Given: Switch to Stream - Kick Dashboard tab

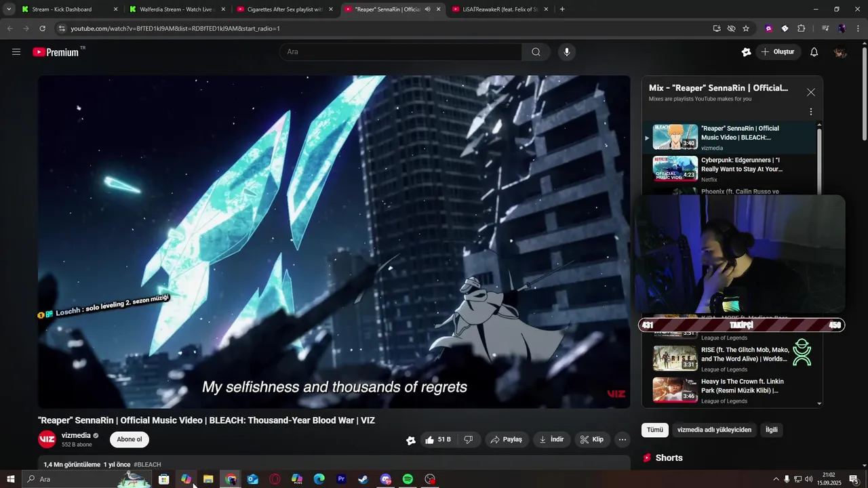Looking at the screenshot, I should pyautogui.click(x=63, y=9).
